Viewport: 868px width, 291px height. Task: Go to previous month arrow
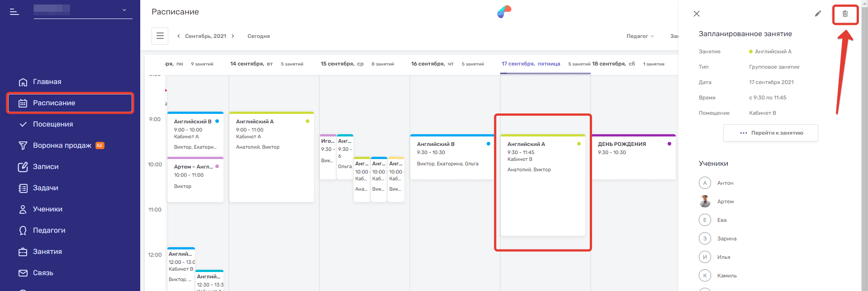coord(179,36)
